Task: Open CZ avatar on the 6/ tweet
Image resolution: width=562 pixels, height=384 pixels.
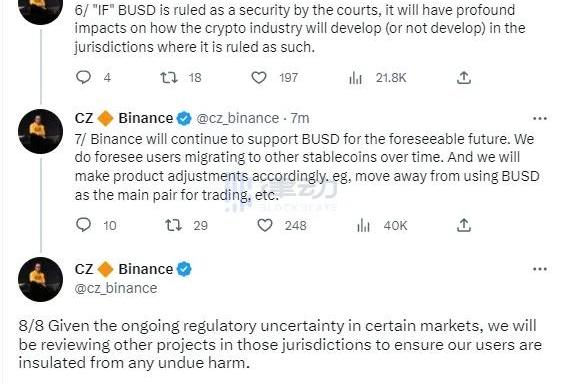Action: pyautogui.click(x=41, y=7)
